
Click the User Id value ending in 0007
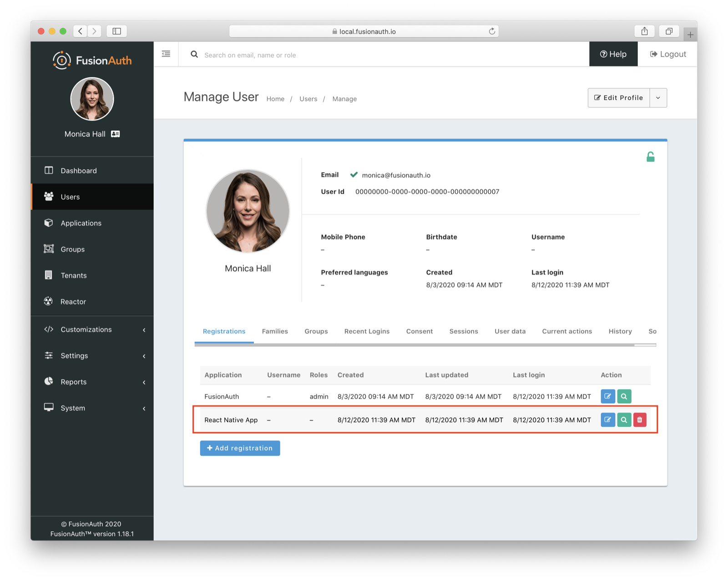click(x=427, y=192)
